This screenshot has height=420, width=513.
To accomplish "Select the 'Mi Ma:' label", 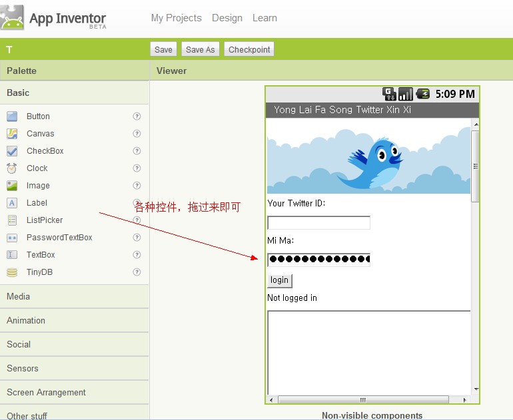I will coord(280,240).
